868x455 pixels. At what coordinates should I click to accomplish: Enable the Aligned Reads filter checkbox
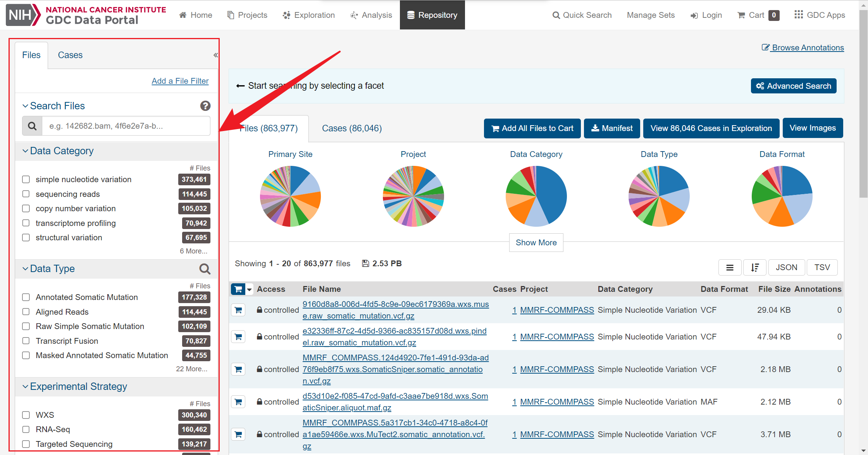(x=26, y=312)
